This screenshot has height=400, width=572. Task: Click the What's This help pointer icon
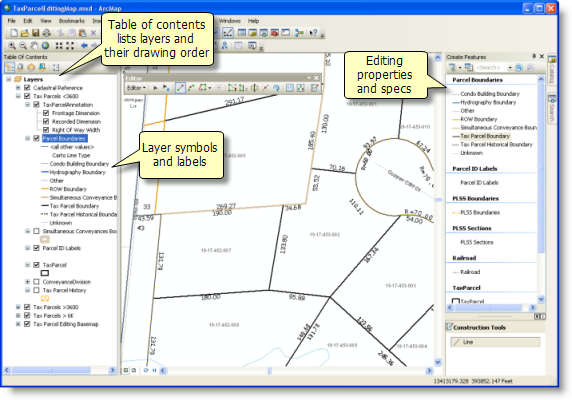[x=313, y=33]
